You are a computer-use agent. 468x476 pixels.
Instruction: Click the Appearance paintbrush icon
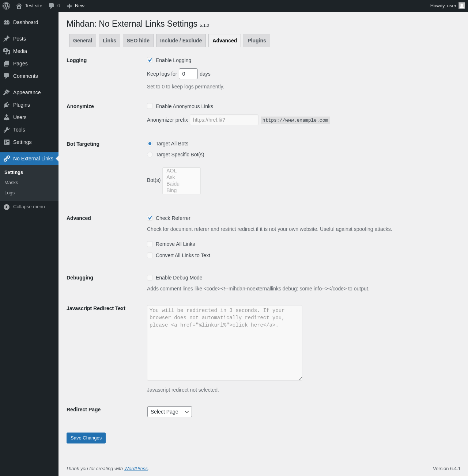[7, 92]
